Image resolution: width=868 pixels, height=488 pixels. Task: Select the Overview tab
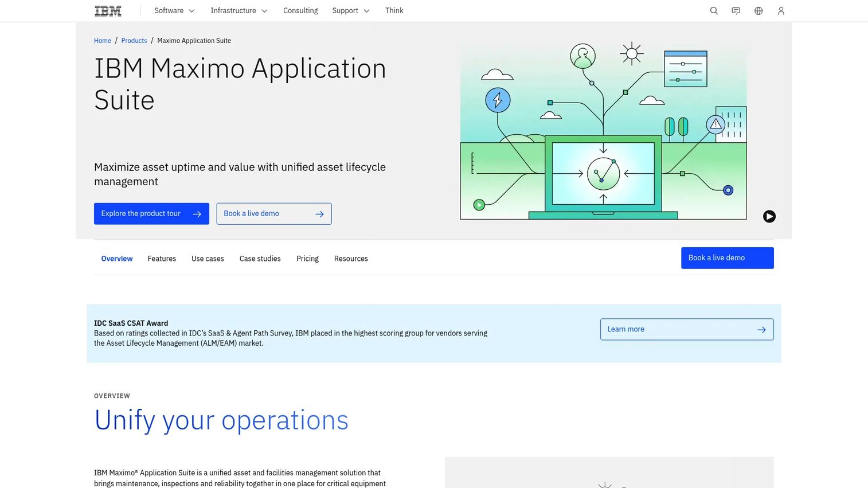click(x=117, y=259)
